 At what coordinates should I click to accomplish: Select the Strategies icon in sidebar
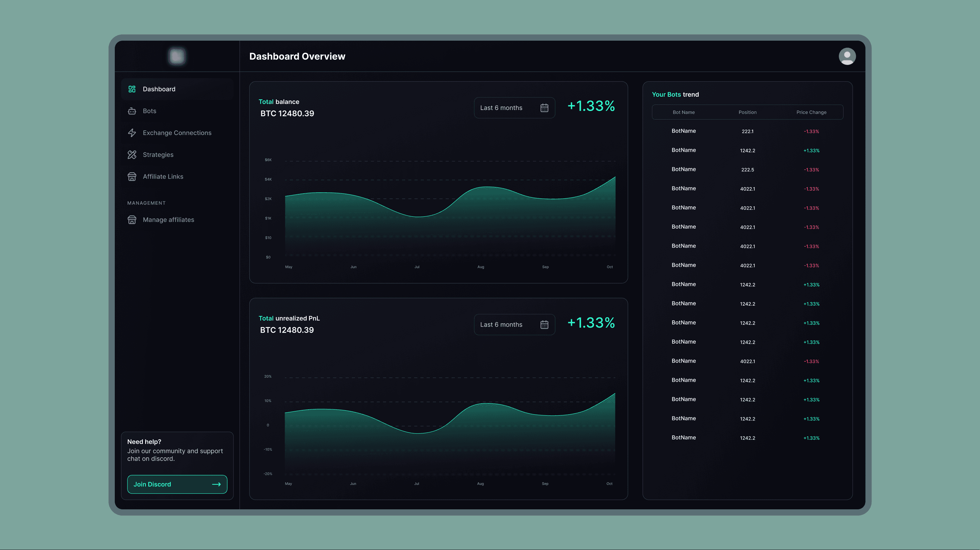click(132, 154)
